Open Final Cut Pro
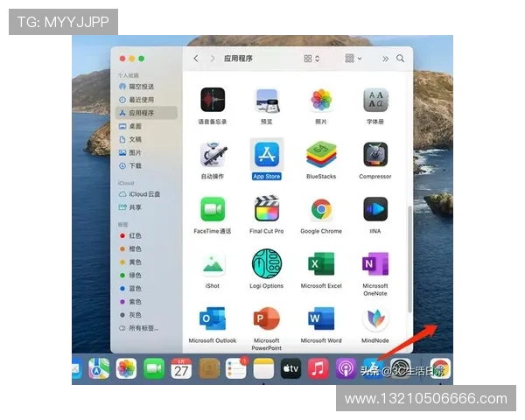The image size is (525, 420). (267, 209)
